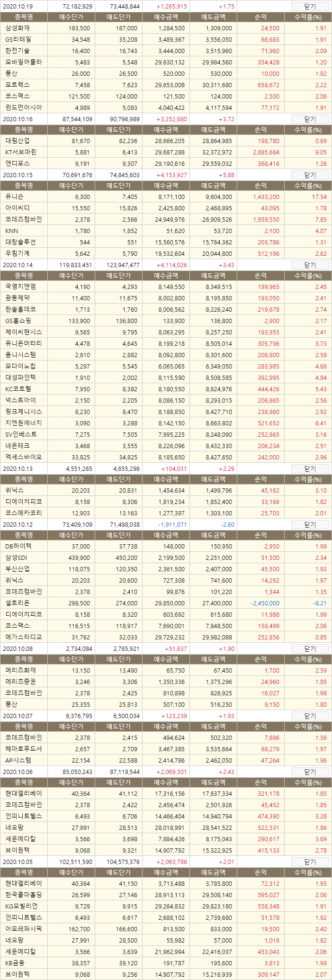
Task: Click on 링크제니시스 stock name
Action: point(24,412)
